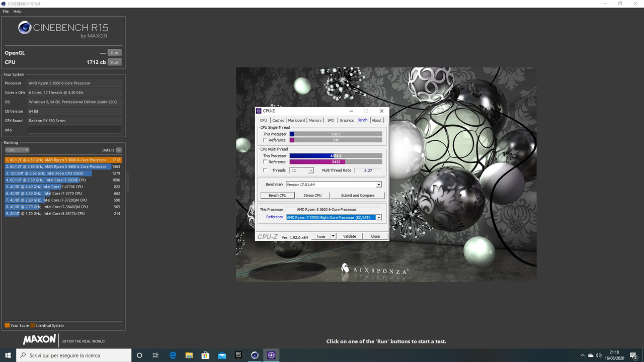Open Epic Games launcher from the taskbar
The image size is (644, 362).
238,355
